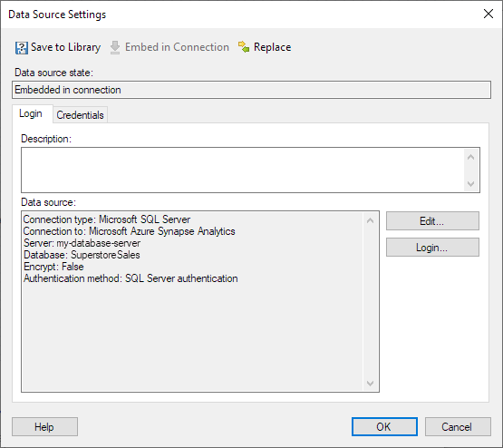Open the Edit... data source dialog

(432, 220)
